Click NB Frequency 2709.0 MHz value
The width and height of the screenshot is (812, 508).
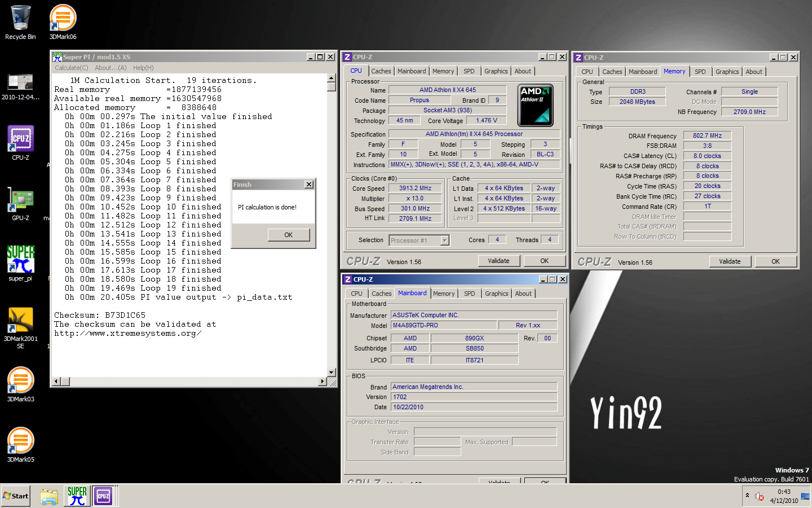[x=749, y=112]
